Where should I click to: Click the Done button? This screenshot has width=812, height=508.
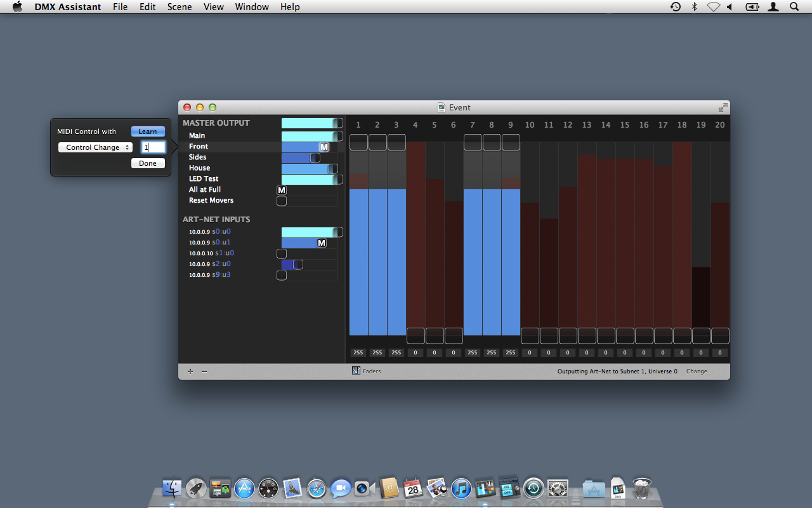(148, 163)
